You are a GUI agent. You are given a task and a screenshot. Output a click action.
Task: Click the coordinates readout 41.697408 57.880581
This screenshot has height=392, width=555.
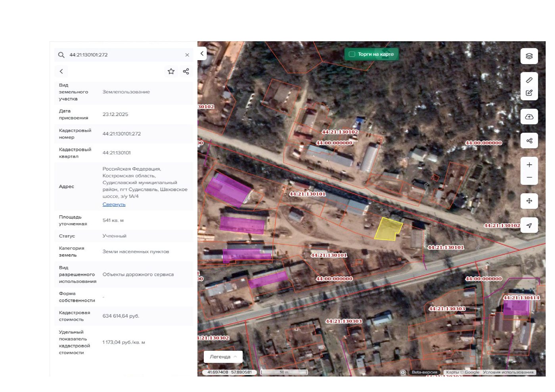point(229,372)
